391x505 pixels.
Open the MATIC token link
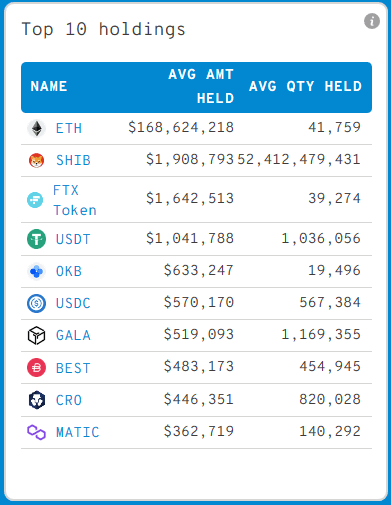click(x=77, y=432)
